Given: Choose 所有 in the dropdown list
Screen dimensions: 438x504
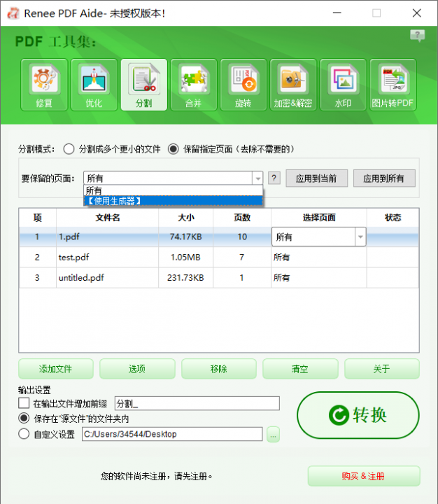Looking at the screenshot, I should click(174, 190).
